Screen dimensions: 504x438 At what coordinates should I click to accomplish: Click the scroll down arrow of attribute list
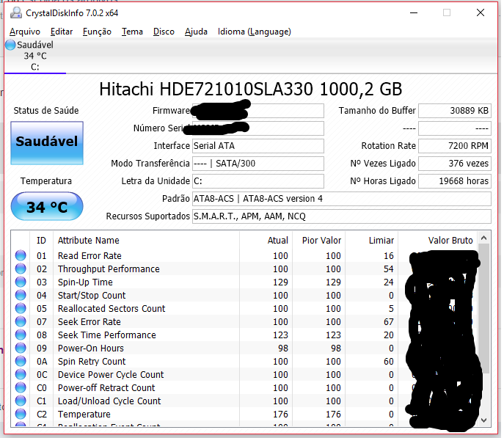tap(483, 420)
